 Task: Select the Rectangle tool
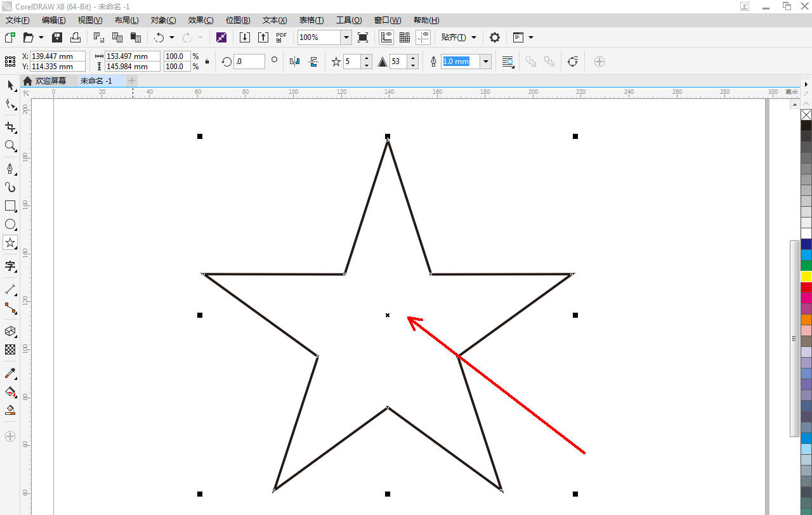click(10, 205)
